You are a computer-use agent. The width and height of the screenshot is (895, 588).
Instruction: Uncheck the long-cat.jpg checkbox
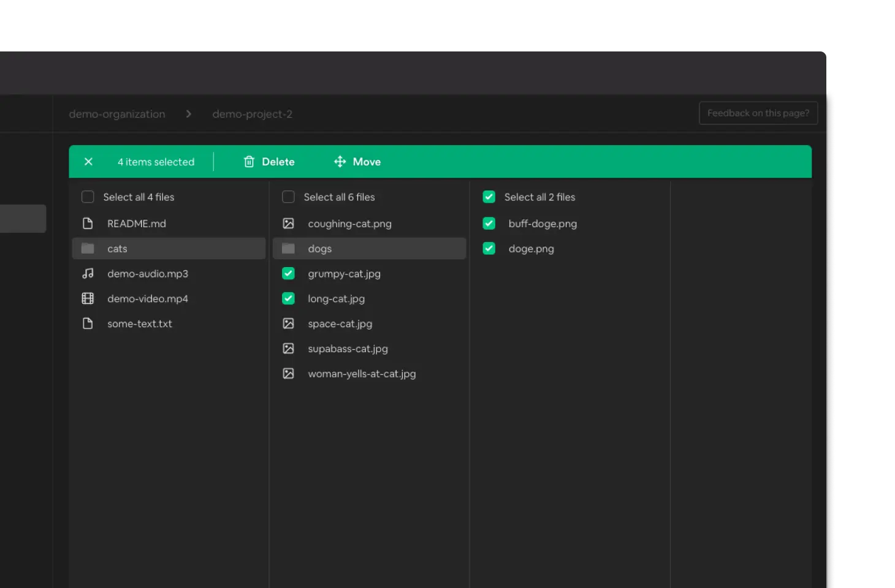288,299
